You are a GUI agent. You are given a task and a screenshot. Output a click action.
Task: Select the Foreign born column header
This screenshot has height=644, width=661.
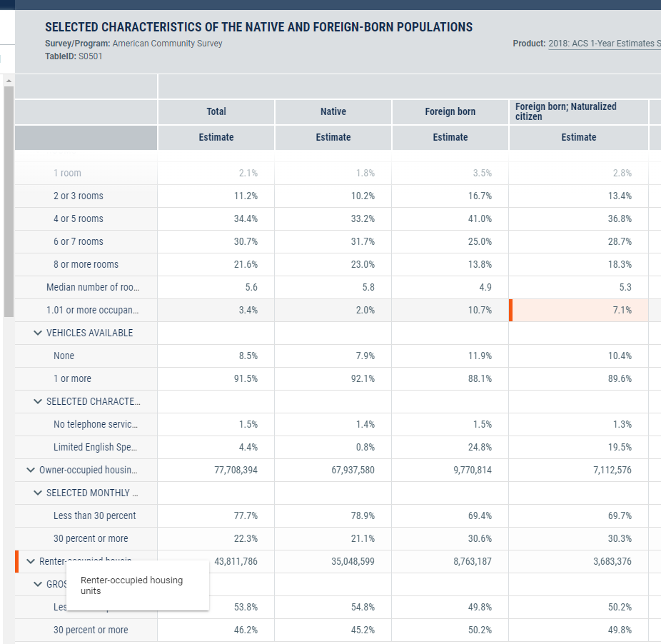pos(450,111)
